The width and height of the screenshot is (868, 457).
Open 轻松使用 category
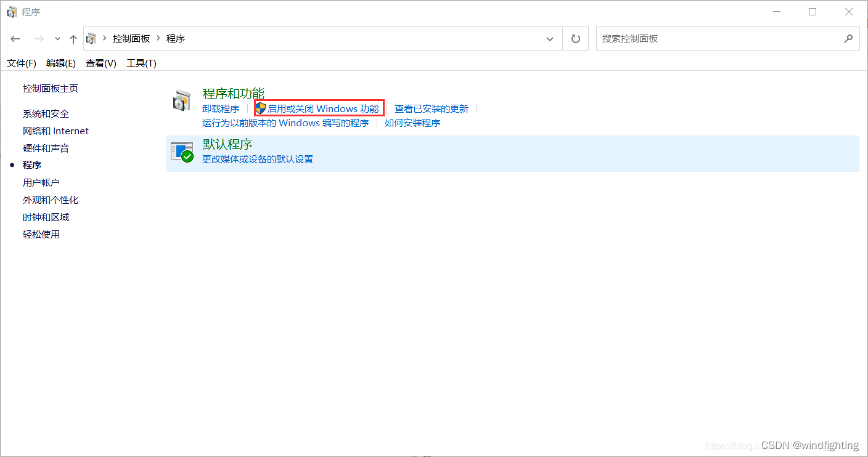(41, 234)
